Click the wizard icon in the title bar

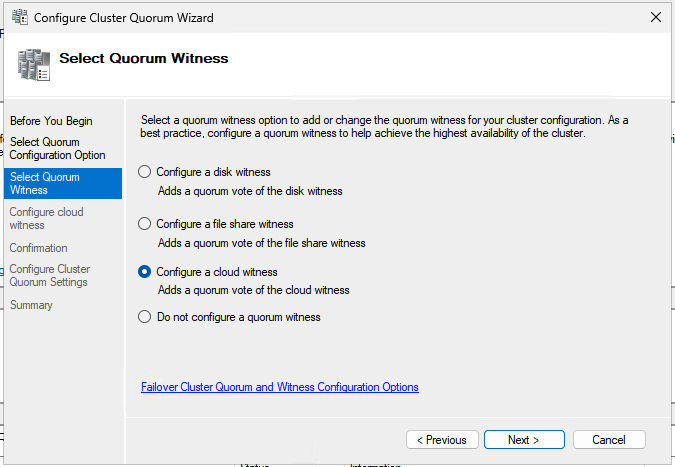[x=18, y=18]
